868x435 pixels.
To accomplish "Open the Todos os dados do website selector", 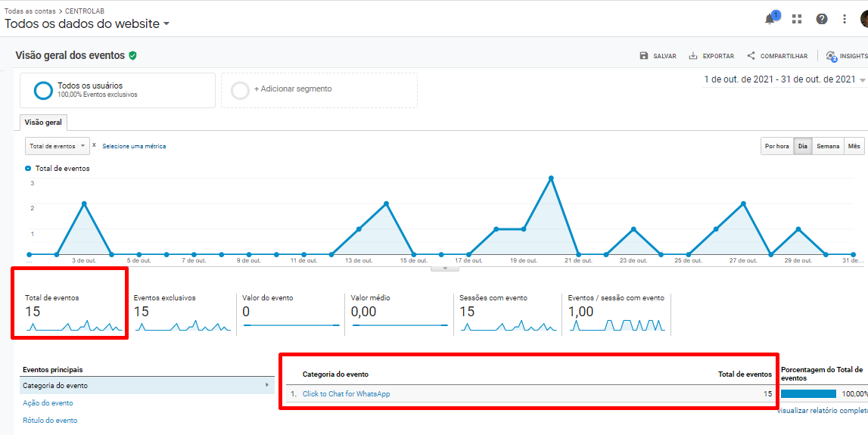I will point(87,23).
